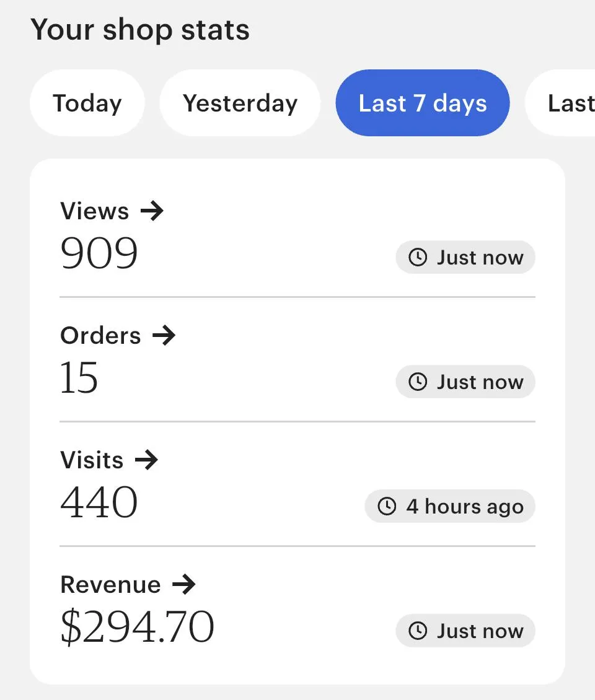Viewport: 595px width, 700px height.
Task: Click the arrow icon next to Orders
Action: click(164, 336)
